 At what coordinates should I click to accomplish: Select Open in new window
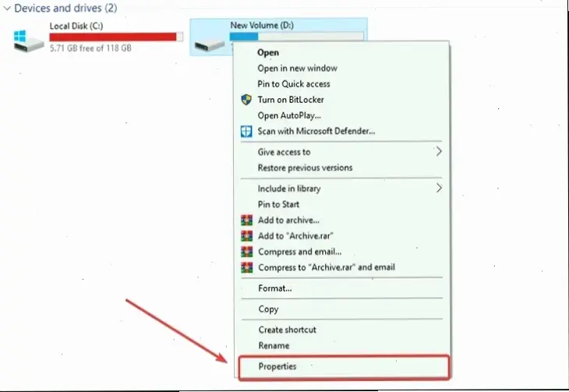pos(297,69)
